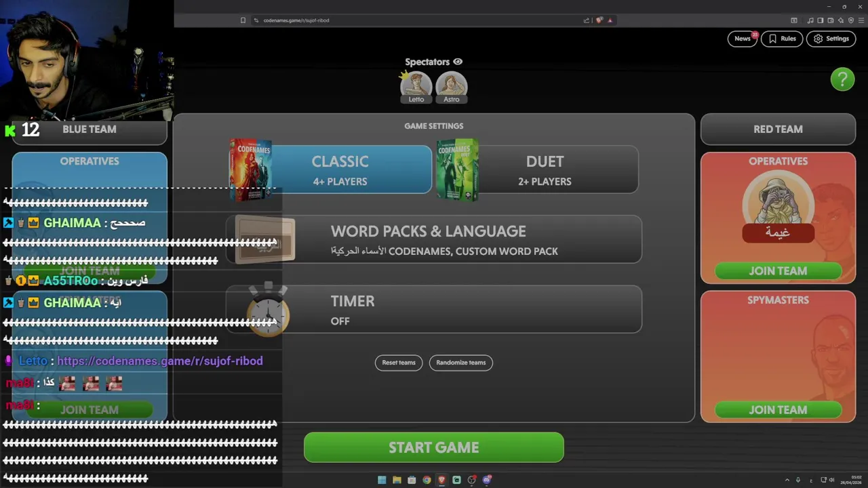The height and width of the screenshot is (488, 868).
Task: Open the game Settings
Action: click(831, 39)
